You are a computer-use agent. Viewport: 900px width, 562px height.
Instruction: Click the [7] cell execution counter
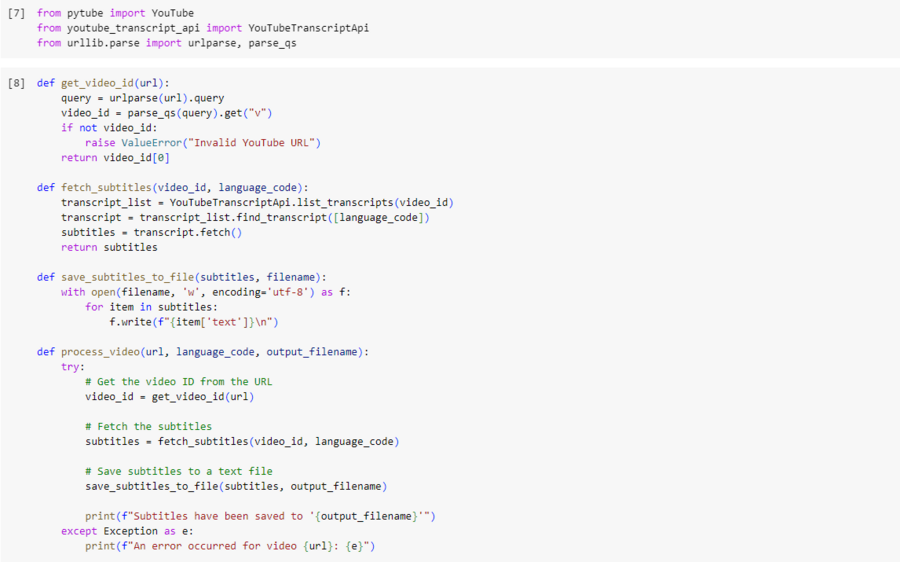tap(16, 13)
